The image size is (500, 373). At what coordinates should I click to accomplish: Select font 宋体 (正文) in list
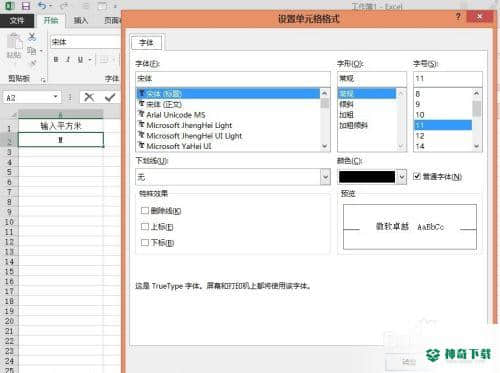click(228, 104)
